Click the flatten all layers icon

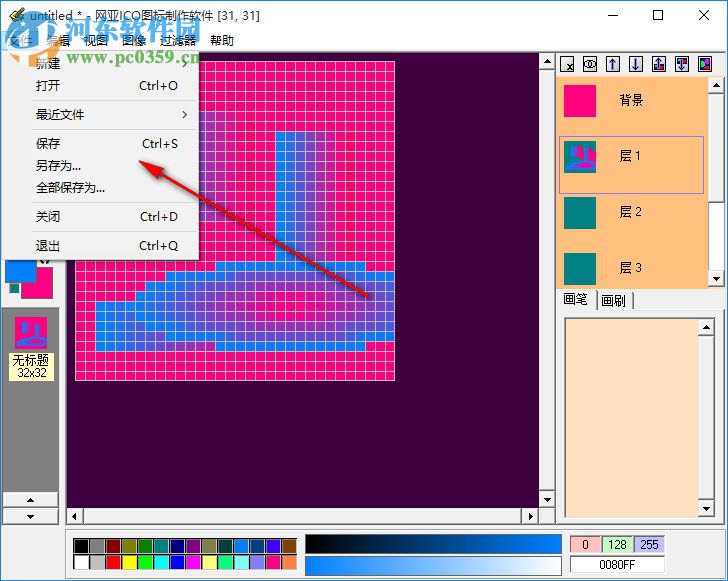[705, 64]
